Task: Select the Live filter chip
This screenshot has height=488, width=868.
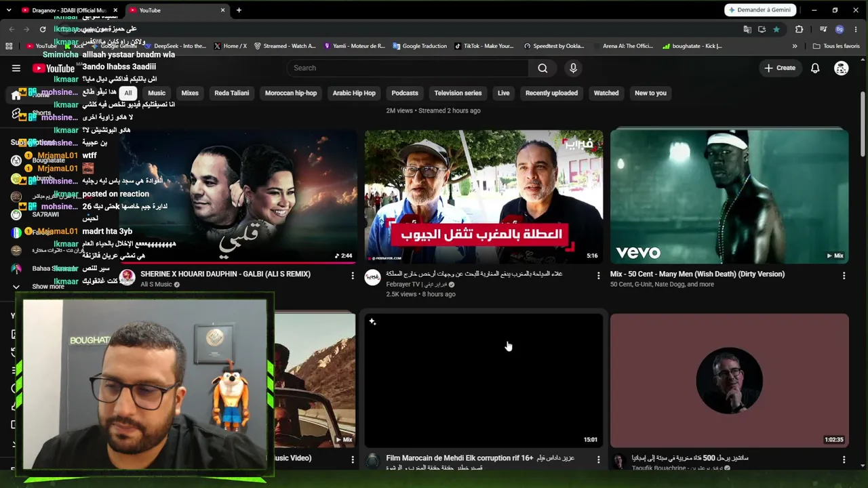Action: [x=503, y=93]
